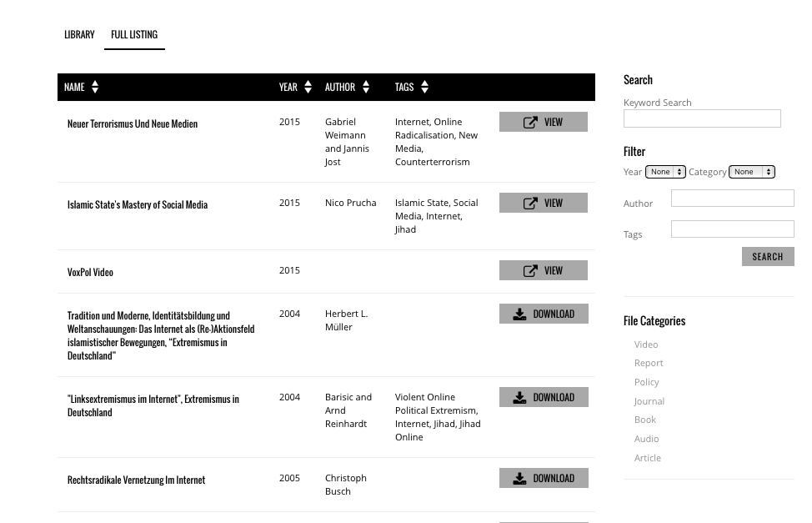Click external-link icon for Islamic State's Mastery entry
This screenshot has width=812, height=523.
530,204
